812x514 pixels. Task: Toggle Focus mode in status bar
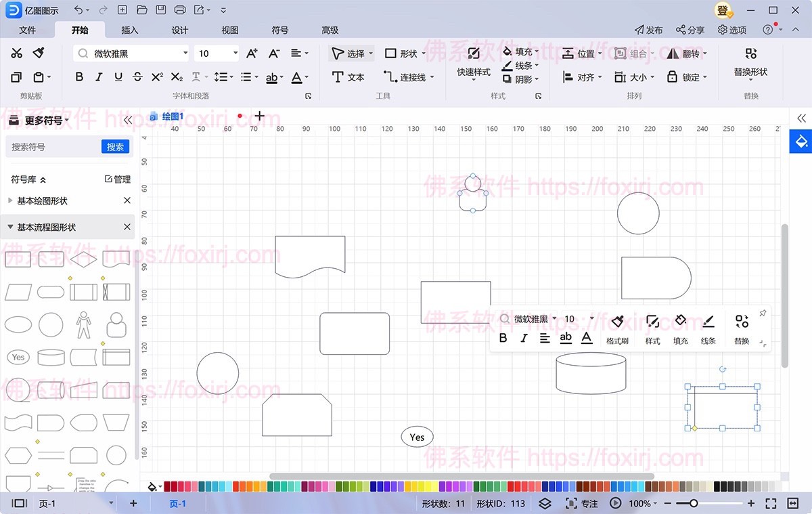582,503
